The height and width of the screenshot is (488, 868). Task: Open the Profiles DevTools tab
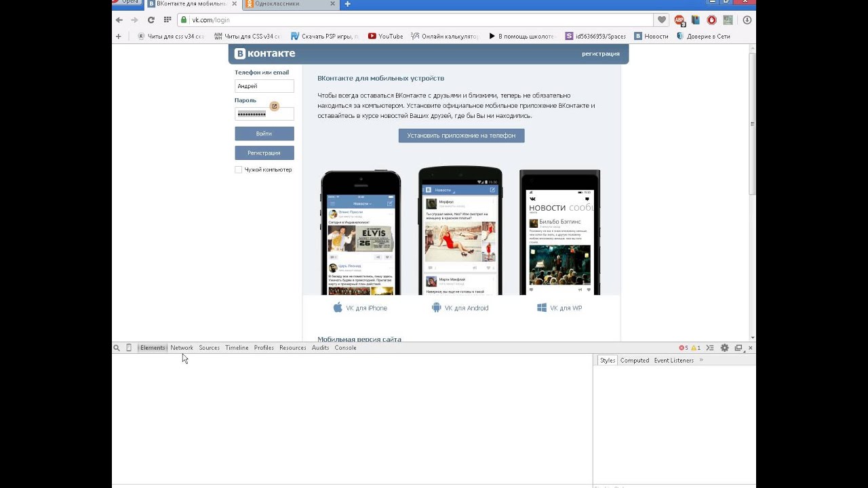264,348
